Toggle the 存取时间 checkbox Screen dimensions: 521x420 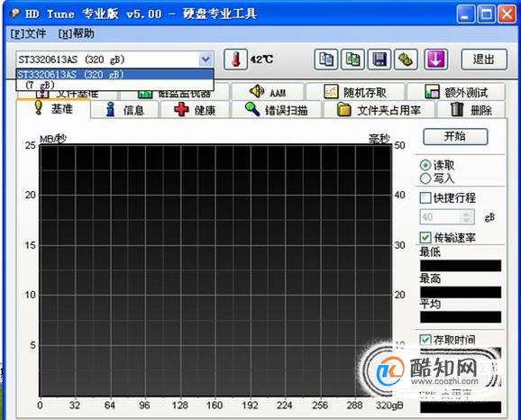click(x=425, y=340)
